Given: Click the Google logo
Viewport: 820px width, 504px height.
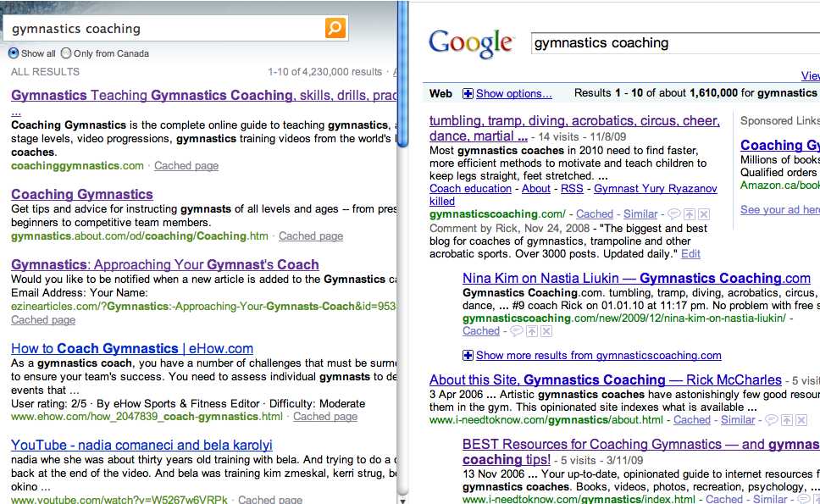Looking at the screenshot, I should (x=470, y=43).
